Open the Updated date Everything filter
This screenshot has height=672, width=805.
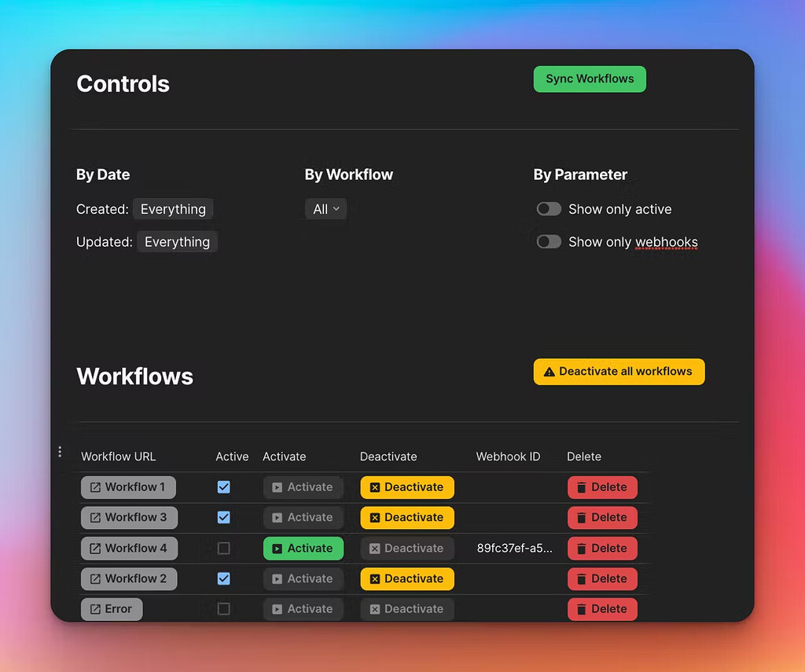coord(177,242)
